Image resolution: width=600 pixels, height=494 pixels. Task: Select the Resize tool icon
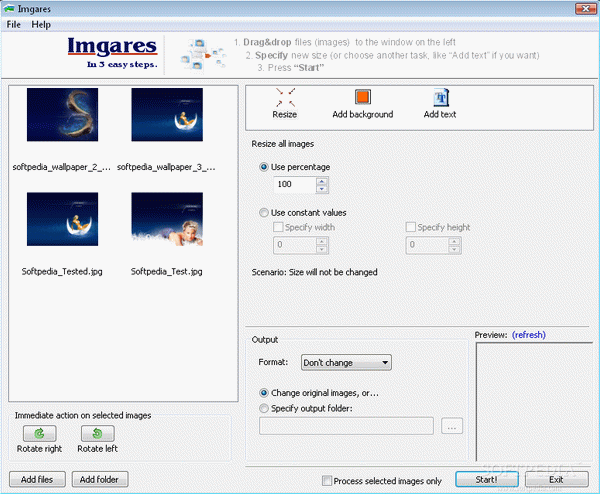click(x=284, y=98)
